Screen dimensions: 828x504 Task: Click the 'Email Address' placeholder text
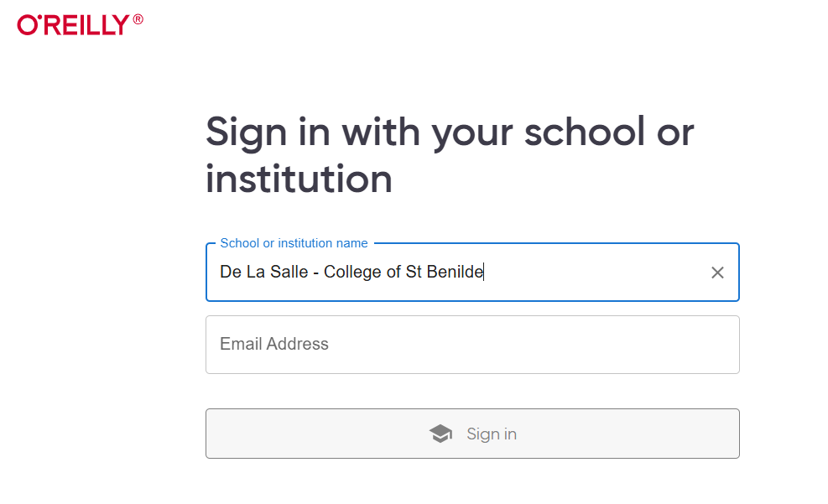274,344
